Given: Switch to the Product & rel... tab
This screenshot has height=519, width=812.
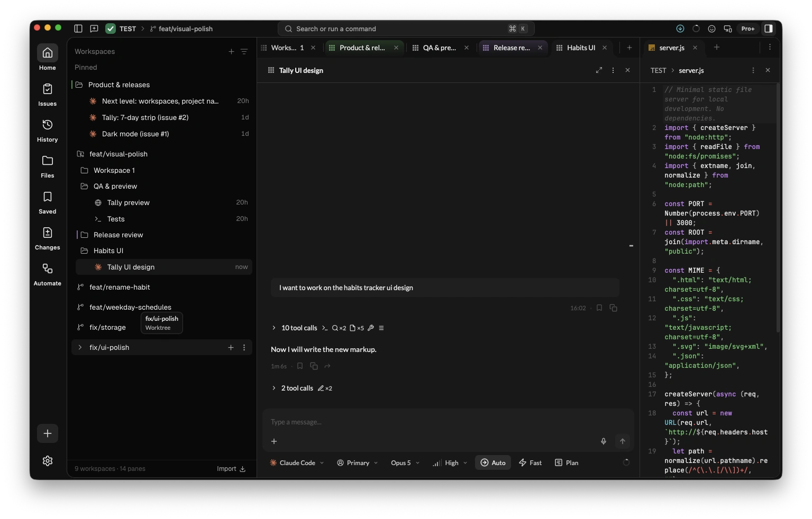Looking at the screenshot, I should click(363, 48).
